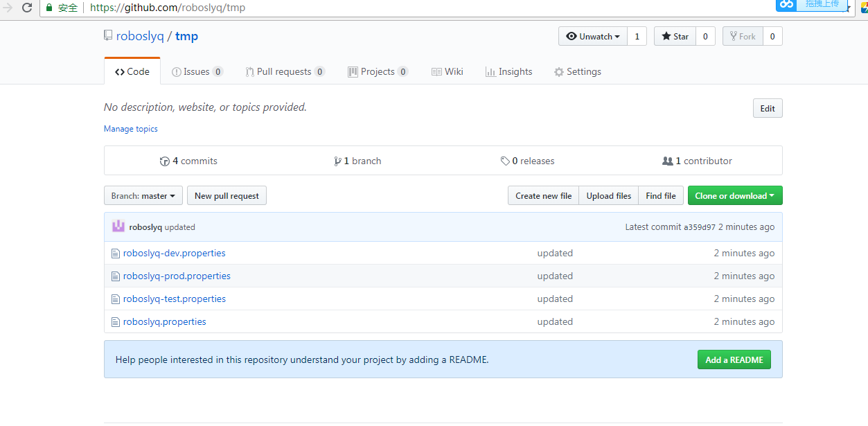Click the stargazers count 0

[x=705, y=37]
